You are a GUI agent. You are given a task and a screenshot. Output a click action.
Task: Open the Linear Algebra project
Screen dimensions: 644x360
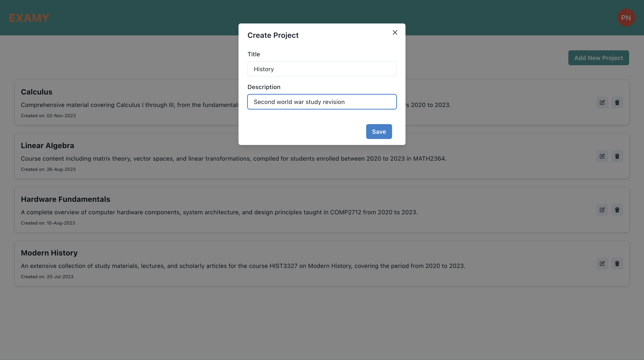click(x=48, y=146)
